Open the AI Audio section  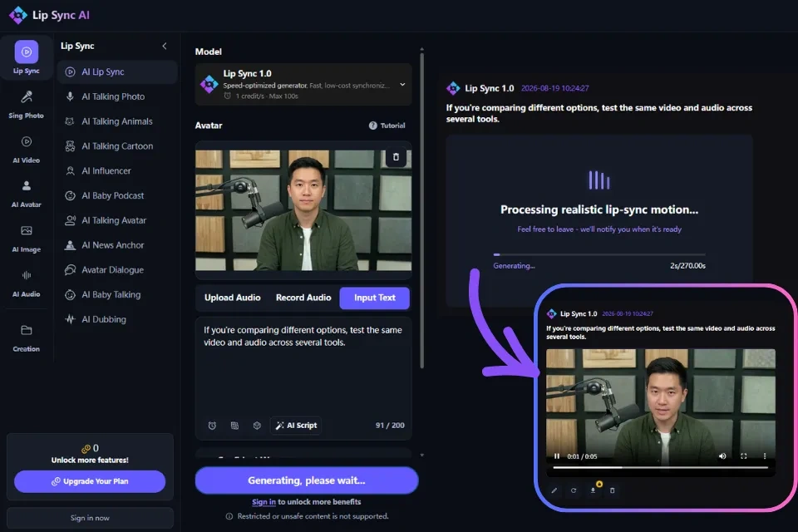[26, 283]
